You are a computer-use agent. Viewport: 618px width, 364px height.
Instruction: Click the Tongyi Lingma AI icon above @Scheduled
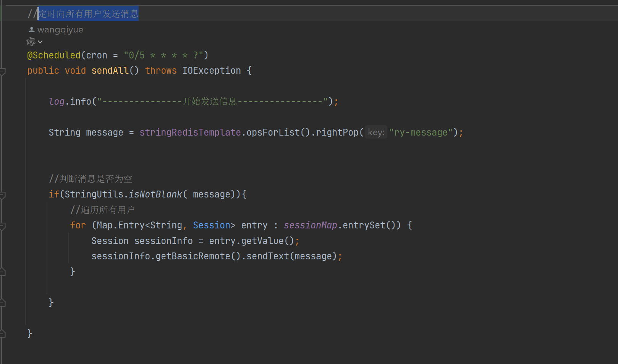[31, 42]
